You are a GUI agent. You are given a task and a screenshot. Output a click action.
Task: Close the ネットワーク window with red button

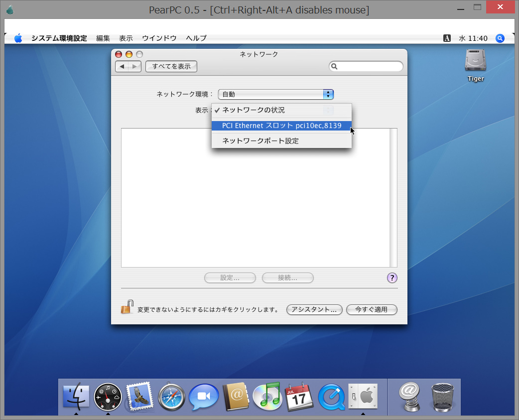pos(119,54)
